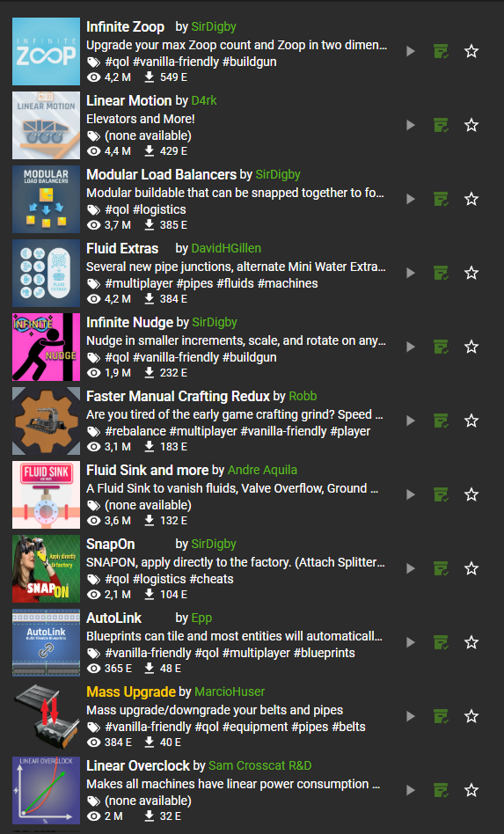The width and height of the screenshot is (504, 834).
Task: Toggle the star on Linear Overclock
Action: [471, 791]
